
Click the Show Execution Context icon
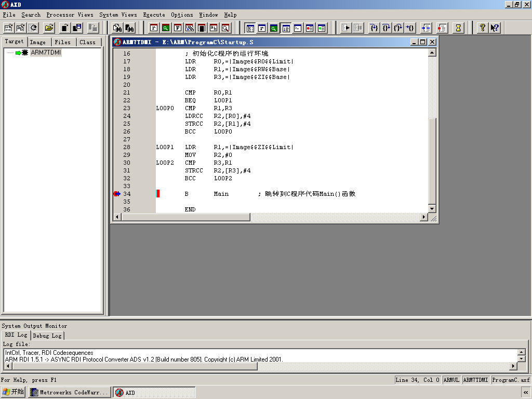[x=426, y=28]
